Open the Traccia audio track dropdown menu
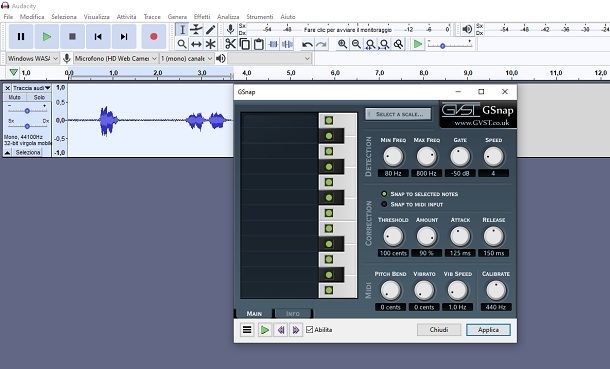 32,88
